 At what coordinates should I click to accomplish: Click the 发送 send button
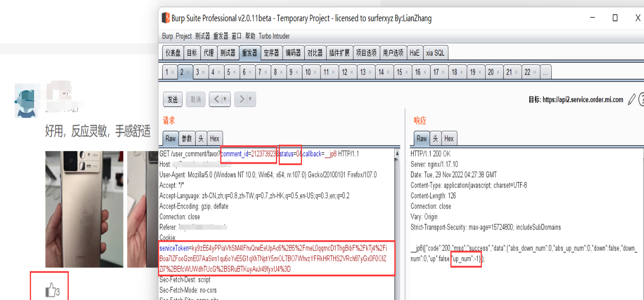173,99
